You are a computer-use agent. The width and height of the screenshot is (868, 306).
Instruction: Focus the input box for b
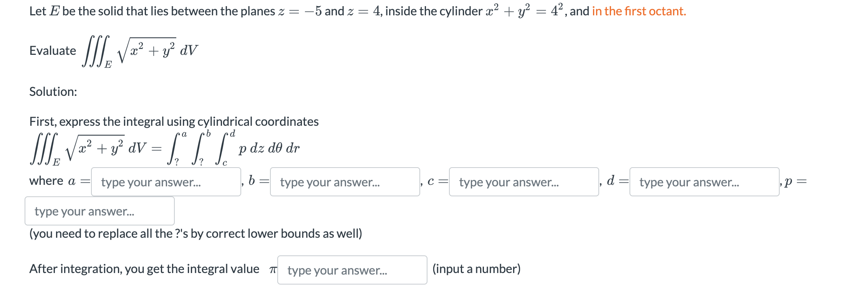tap(345, 182)
